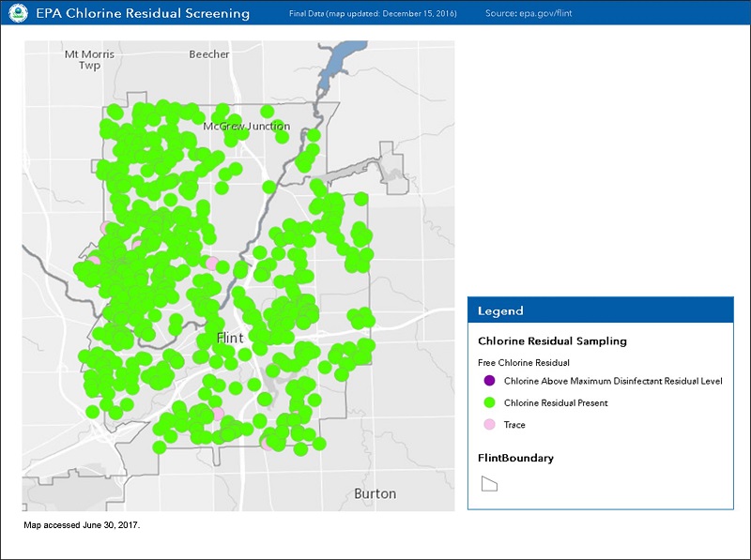Click the Mt Morris Twp map label
Image resolution: width=751 pixels, height=560 pixels.
click(89, 60)
